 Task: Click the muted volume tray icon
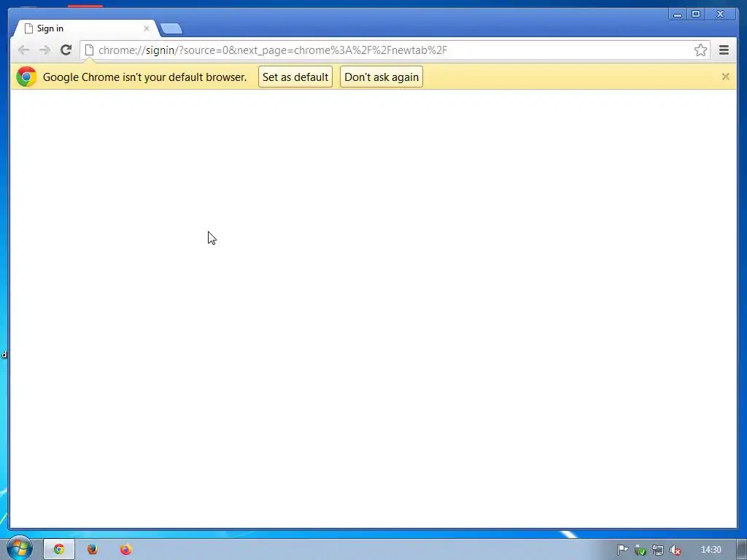coord(675,550)
